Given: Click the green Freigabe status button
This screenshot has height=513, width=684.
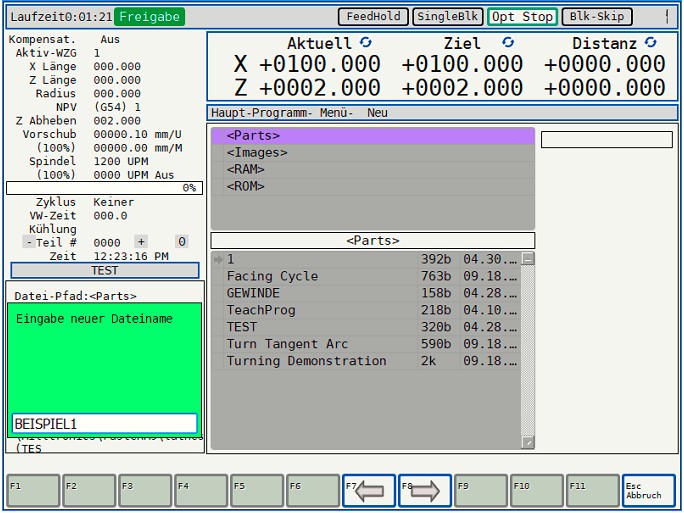Looking at the screenshot, I should (150, 17).
